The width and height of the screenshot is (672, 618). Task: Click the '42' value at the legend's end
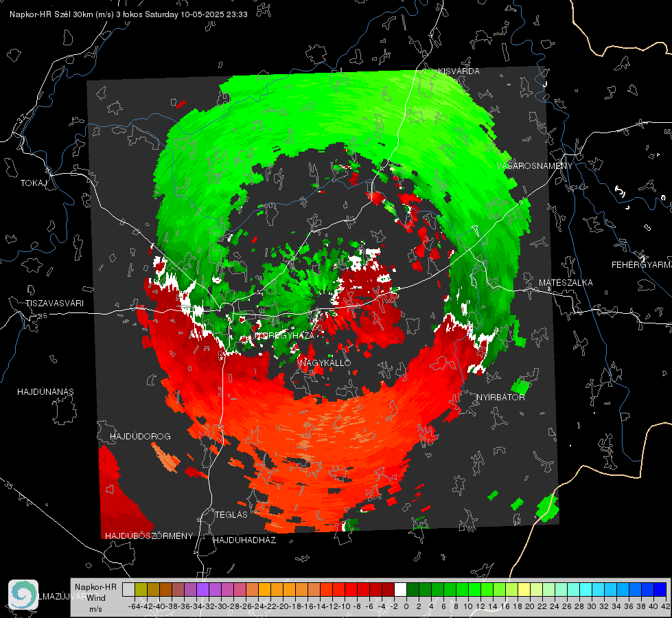pos(665,606)
